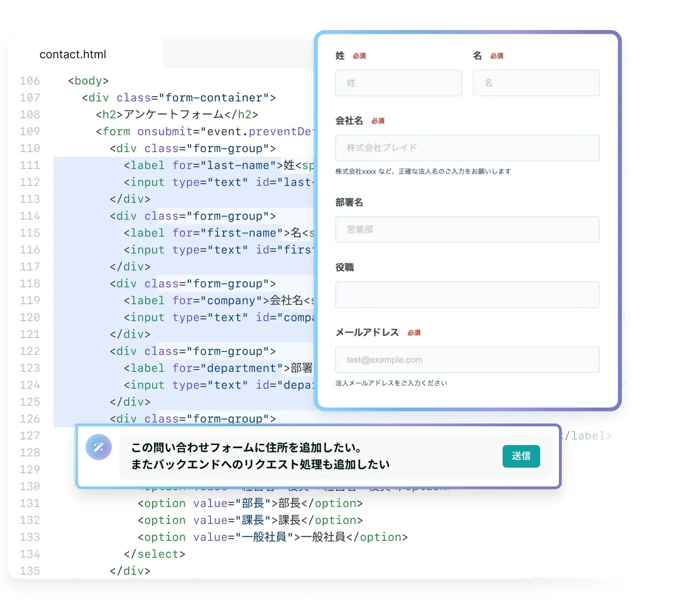Click the <body> tag on line 106

[88, 81]
